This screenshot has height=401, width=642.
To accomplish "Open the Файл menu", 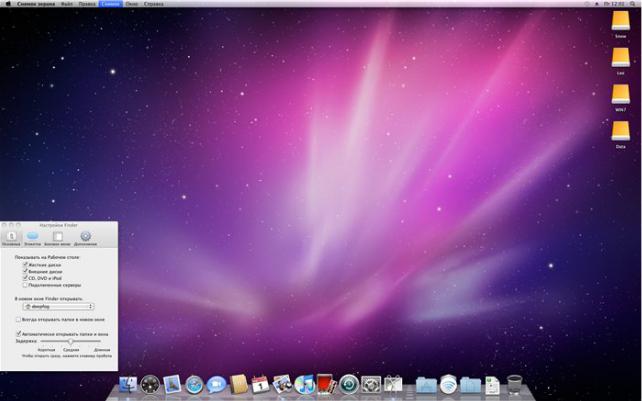I will (67, 4).
